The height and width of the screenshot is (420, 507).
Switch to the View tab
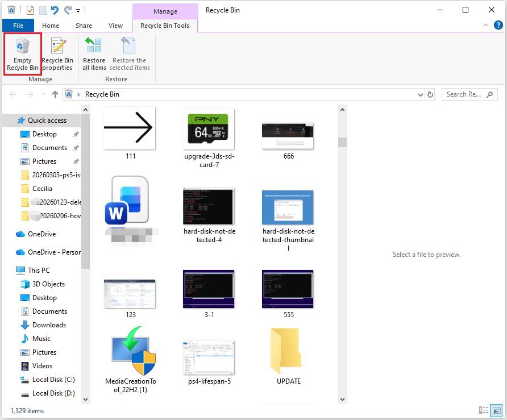tap(115, 26)
